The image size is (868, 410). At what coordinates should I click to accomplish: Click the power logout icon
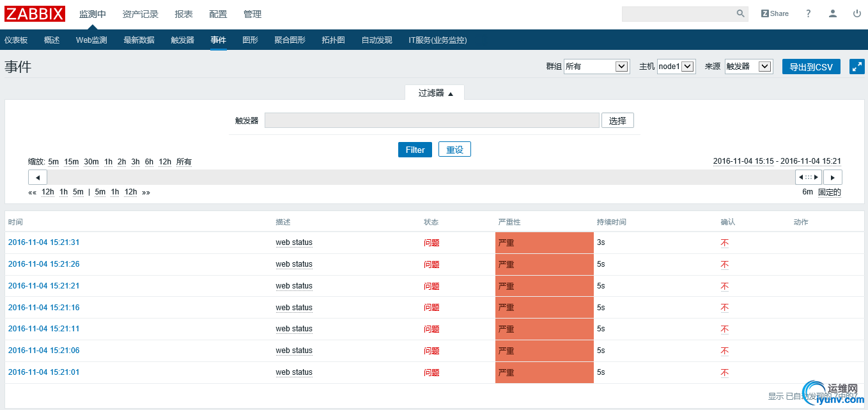[857, 13]
